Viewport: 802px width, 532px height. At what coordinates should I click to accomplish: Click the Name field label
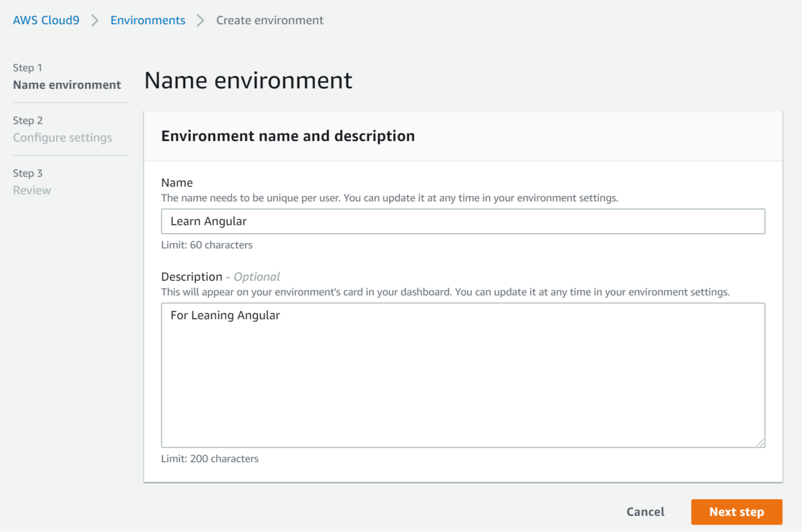[176, 182]
